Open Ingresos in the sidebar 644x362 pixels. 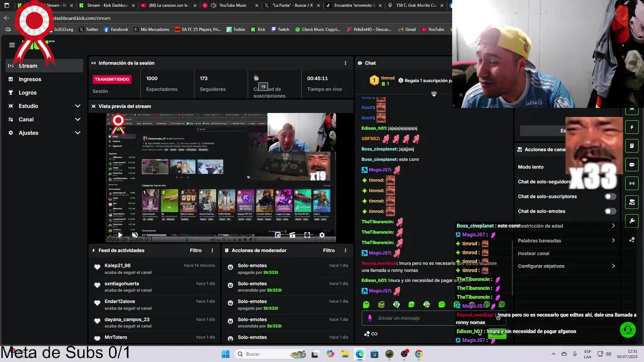coord(44,79)
